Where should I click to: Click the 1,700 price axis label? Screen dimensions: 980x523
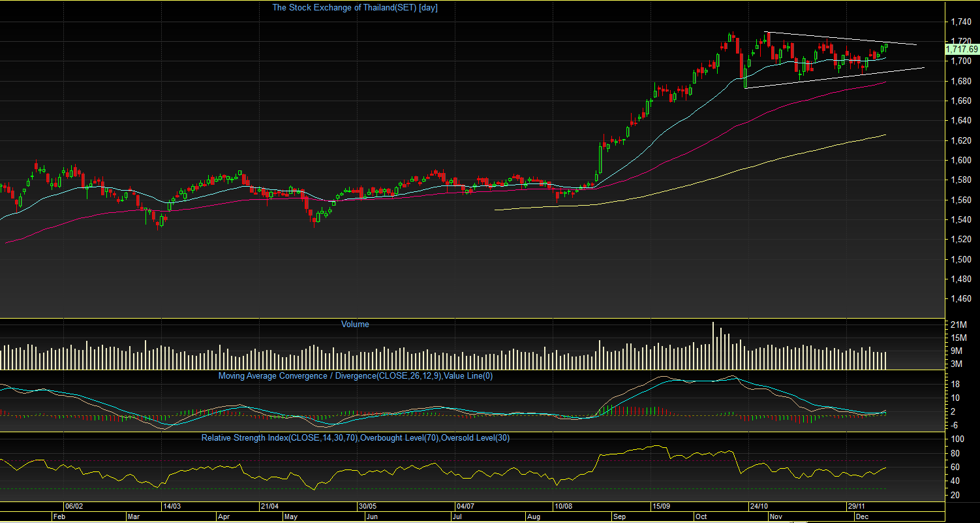(960, 61)
